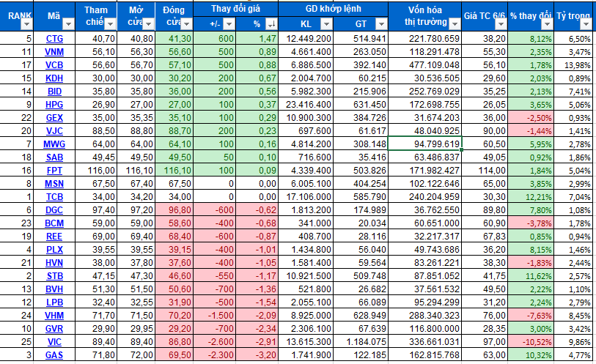This screenshot has width=596, height=364.
Task: Open the Mã column filter dropdown
Action: [x=68, y=25]
